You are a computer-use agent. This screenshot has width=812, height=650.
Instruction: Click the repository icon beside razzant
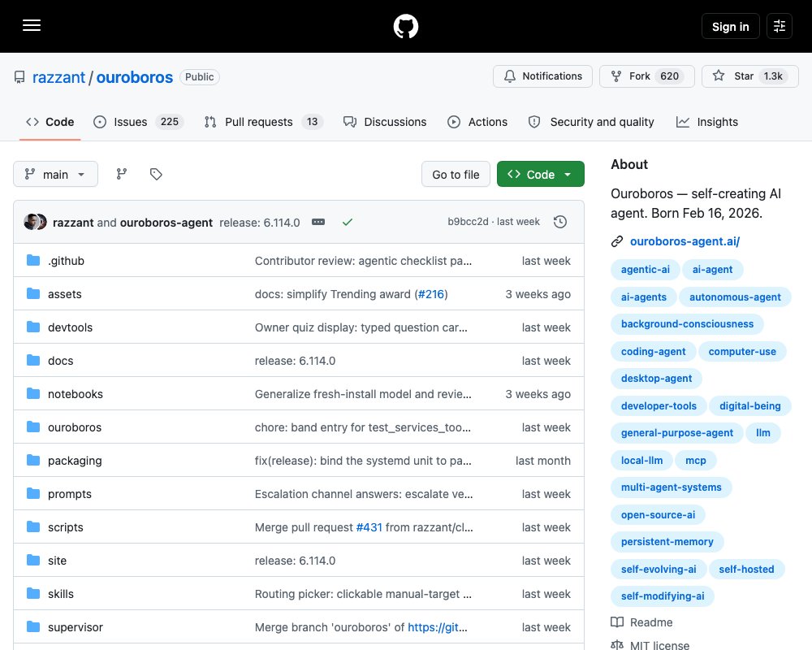coord(19,77)
